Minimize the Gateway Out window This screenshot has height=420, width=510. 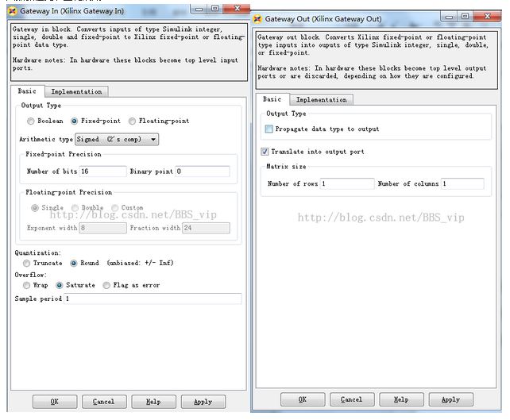pos(449,17)
